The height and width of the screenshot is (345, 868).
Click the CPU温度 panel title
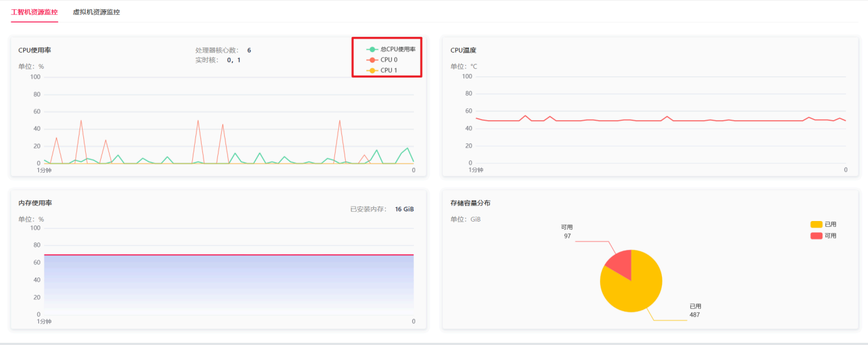pos(463,50)
